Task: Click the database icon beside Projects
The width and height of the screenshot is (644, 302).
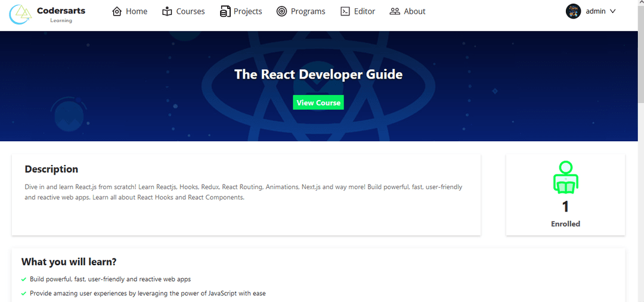Action: (225, 11)
